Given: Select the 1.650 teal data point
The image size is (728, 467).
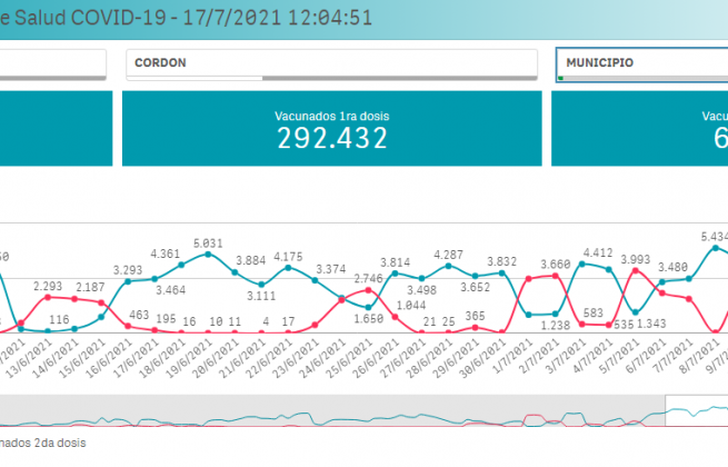Looking at the screenshot, I should pos(369,307).
